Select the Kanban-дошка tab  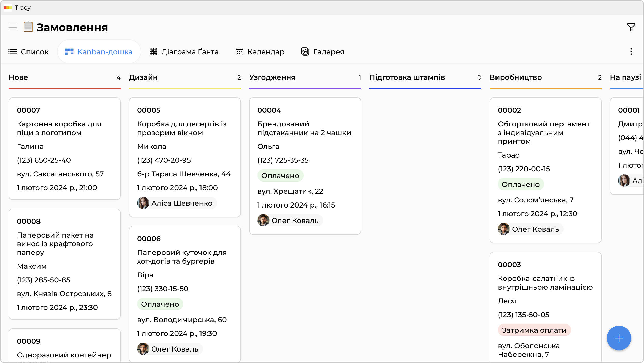[x=99, y=52]
